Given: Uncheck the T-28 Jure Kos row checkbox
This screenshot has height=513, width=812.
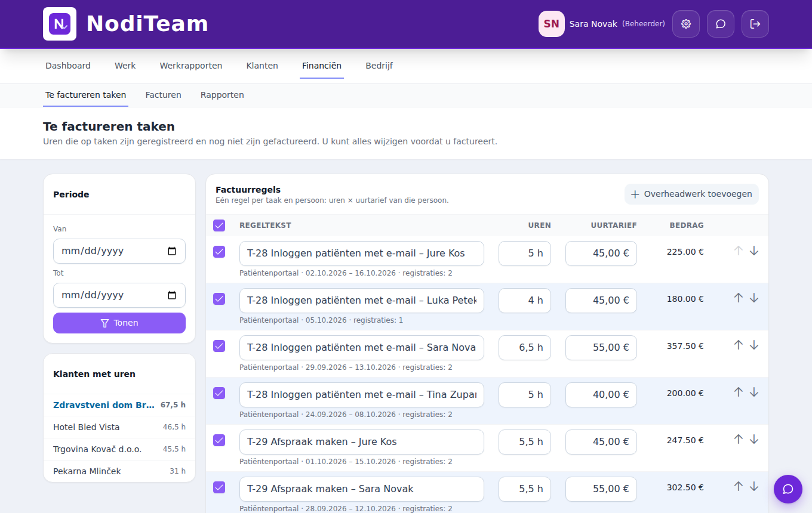Looking at the screenshot, I should pyautogui.click(x=219, y=252).
